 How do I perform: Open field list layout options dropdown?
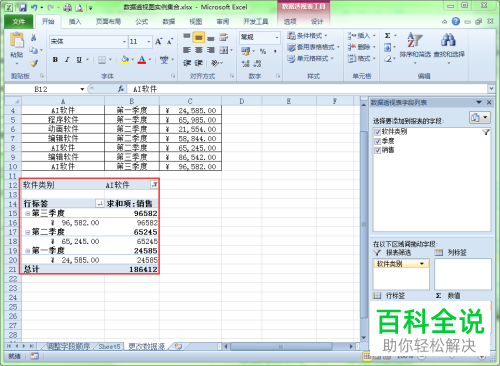(x=480, y=117)
